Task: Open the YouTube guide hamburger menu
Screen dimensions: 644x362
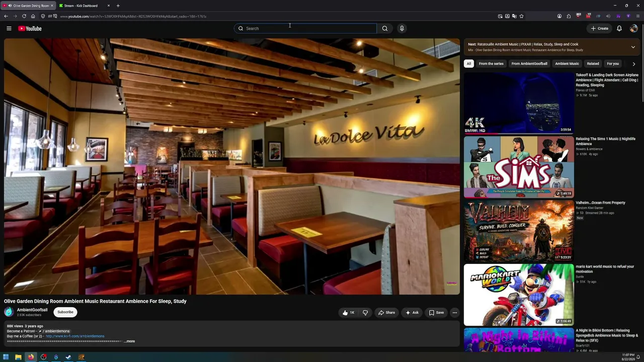Action: click(9, 29)
